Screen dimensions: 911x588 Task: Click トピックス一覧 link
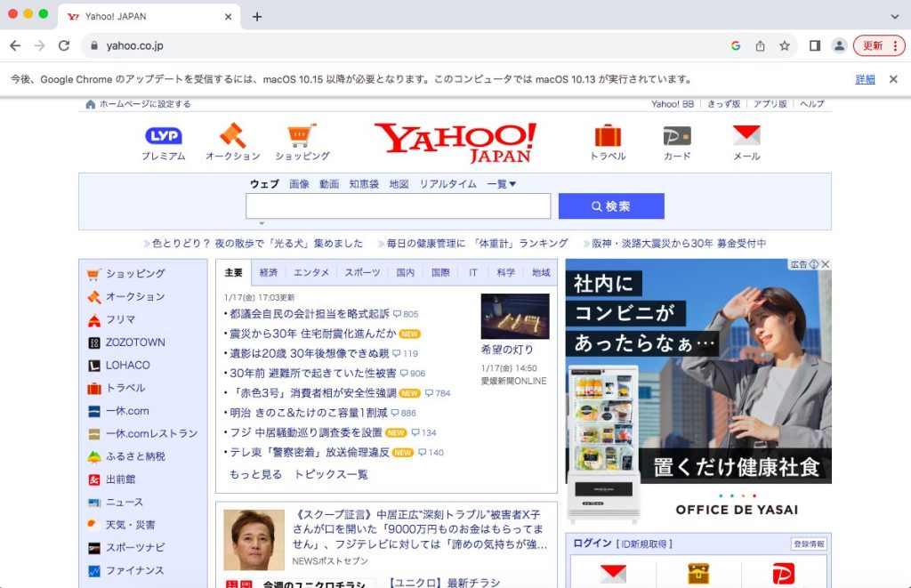331,475
